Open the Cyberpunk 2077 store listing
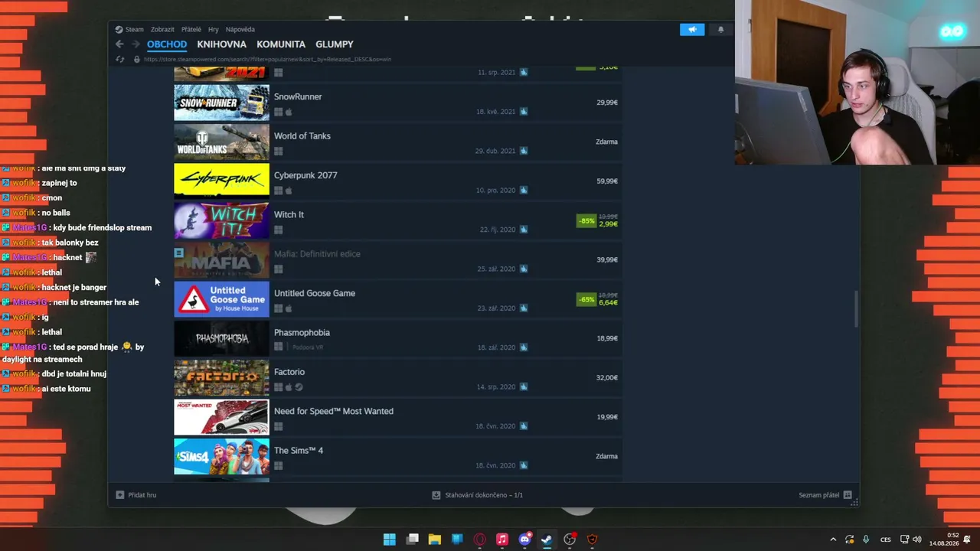The image size is (980, 551). click(397, 181)
